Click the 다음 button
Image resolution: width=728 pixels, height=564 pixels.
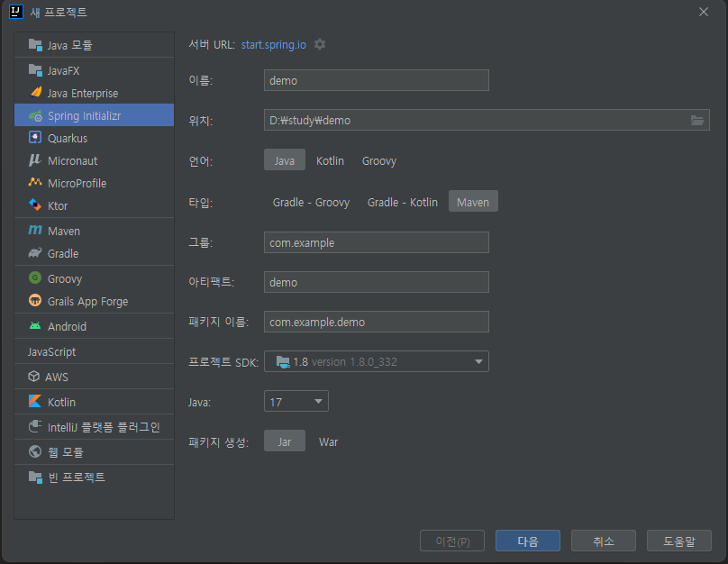(528, 541)
